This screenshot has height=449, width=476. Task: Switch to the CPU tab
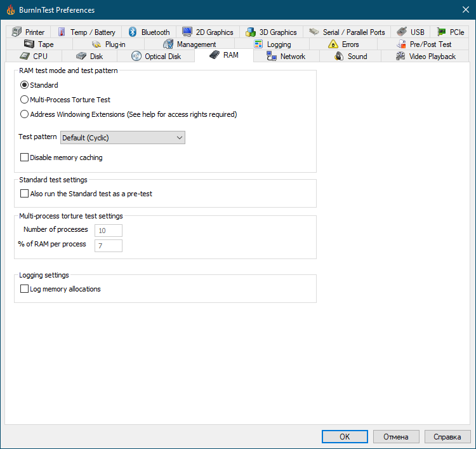(x=34, y=57)
